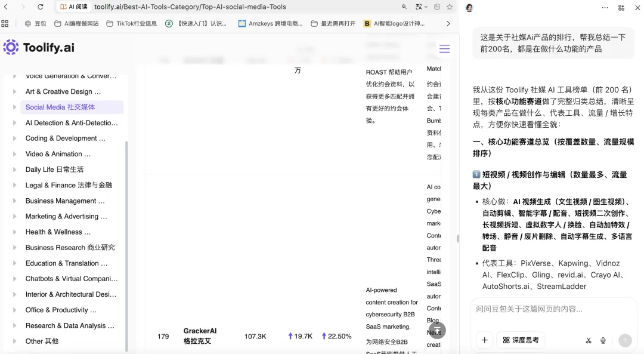Viewport: 644px width, 354px height.
Task: Expand the AI Detection & Anti-Detection arrow
Action: point(14,122)
